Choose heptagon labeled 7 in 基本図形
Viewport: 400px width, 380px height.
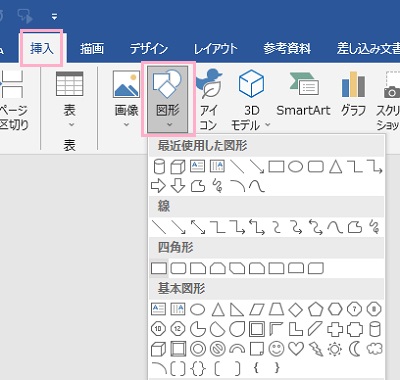coord(355,309)
